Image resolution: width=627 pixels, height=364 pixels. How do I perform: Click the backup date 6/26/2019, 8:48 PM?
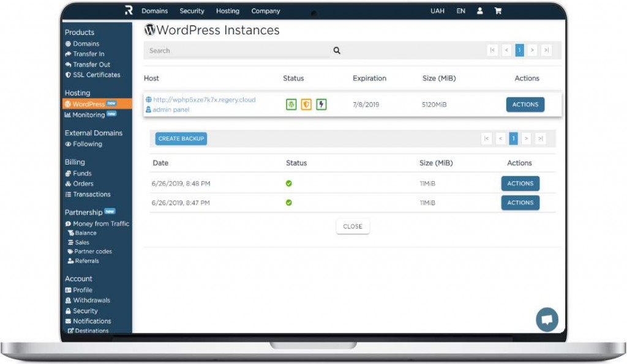click(x=181, y=184)
